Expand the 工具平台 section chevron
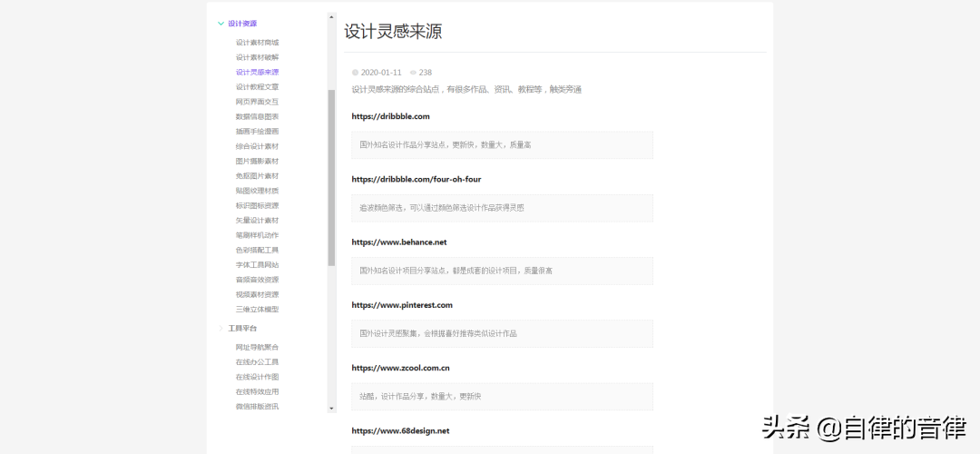 (220, 329)
